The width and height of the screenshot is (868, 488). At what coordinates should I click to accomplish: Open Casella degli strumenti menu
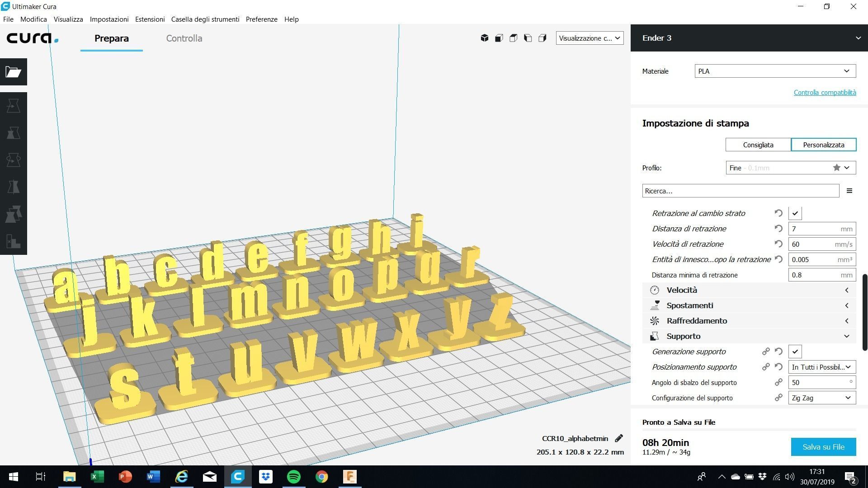coord(205,19)
